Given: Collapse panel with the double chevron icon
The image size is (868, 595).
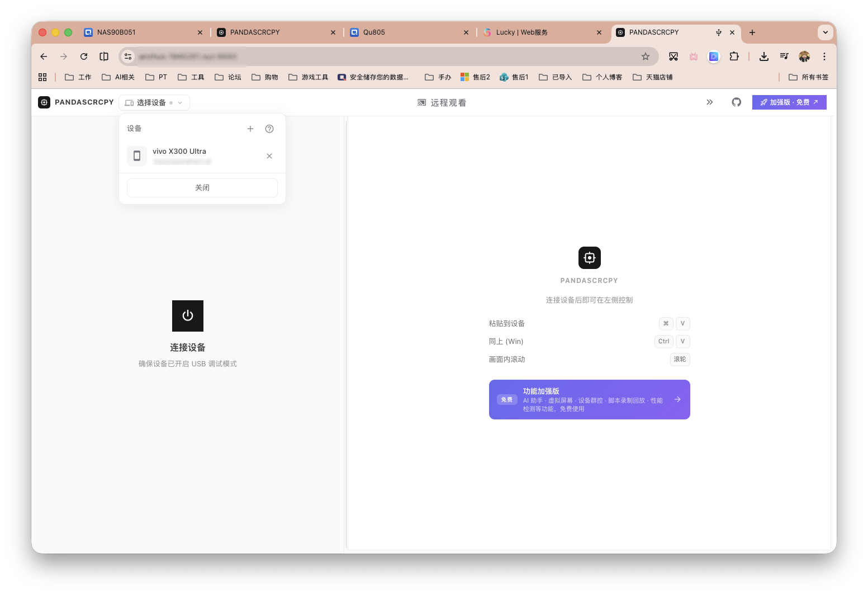Looking at the screenshot, I should click(710, 102).
